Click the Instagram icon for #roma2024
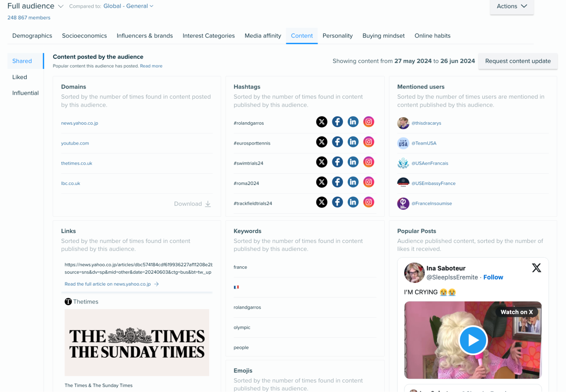566x392 pixels. (x=369, y=182)
